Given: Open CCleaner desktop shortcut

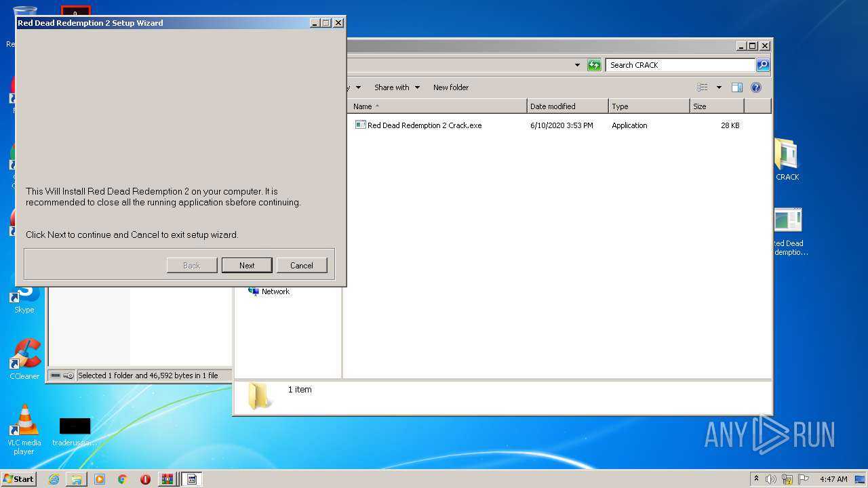Looking at the screenshot, I should click(x=24, y=359).
